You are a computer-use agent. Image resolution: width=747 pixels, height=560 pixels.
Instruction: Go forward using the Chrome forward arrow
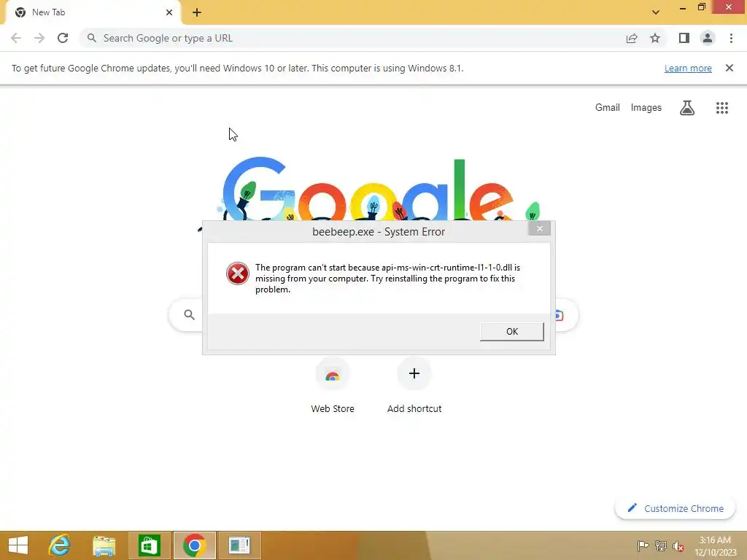39,38
